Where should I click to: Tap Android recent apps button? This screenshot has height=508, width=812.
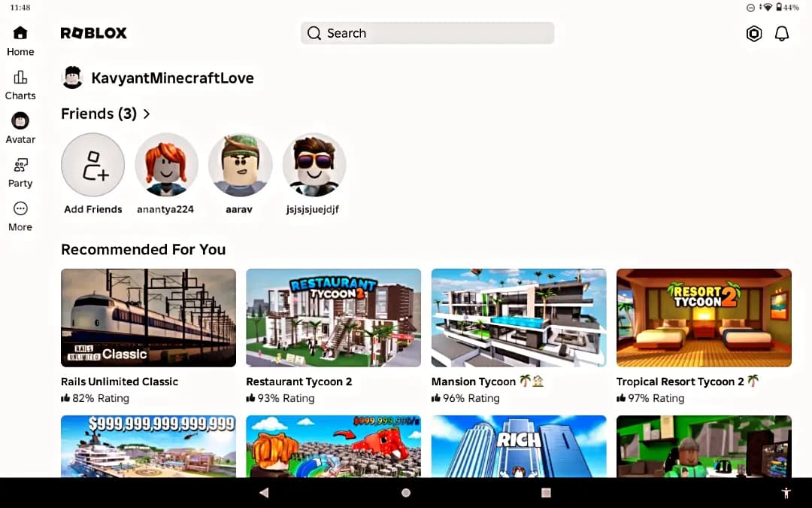click(546, 492)
